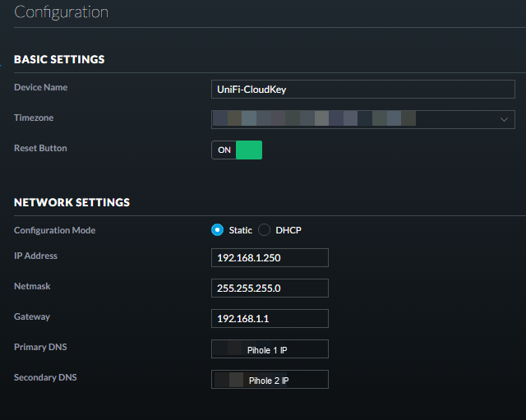Screen dimensions: 526x420
Task: Click the IP Address label
Action: point(35,256)
